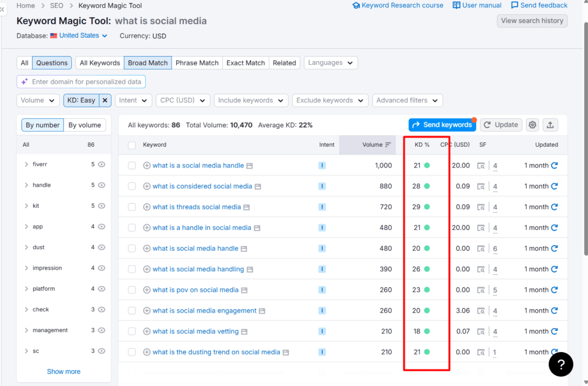Select the Related tab
The image size is (588, 386).
point(284,63)
